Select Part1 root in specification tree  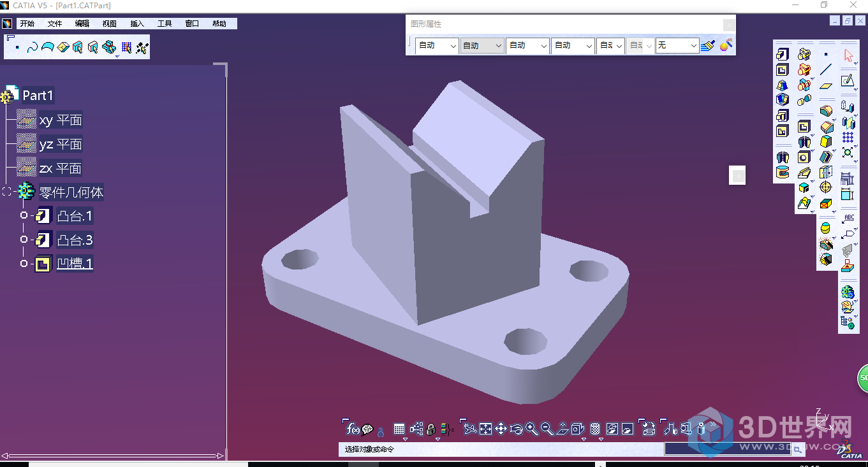coord(38,96)
